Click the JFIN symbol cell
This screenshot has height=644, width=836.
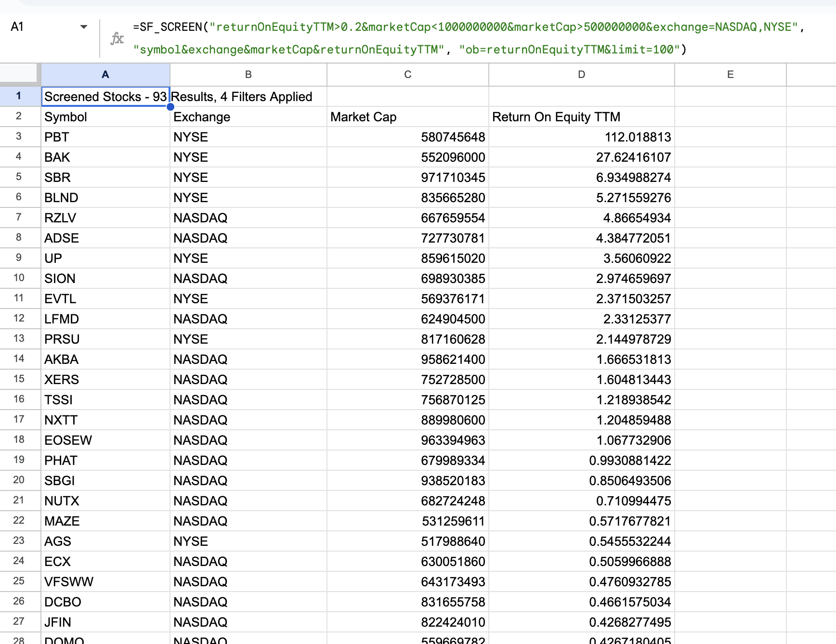click(105, 622)
